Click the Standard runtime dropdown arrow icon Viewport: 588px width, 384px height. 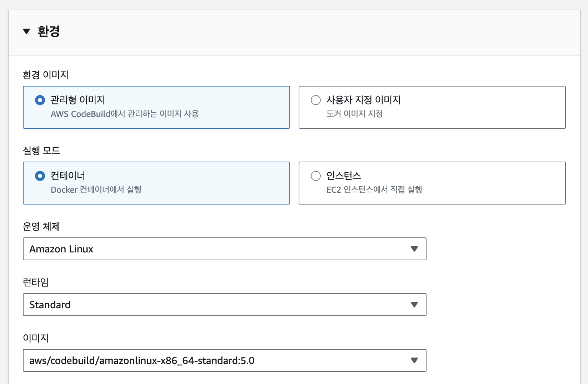click(x=414, y=305)
